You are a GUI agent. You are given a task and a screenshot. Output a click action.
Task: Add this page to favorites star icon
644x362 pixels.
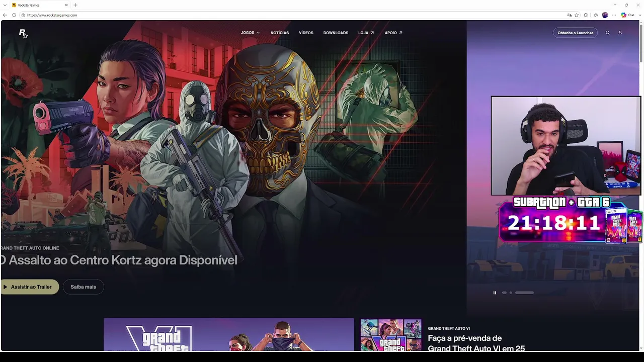tap(577, 15)
